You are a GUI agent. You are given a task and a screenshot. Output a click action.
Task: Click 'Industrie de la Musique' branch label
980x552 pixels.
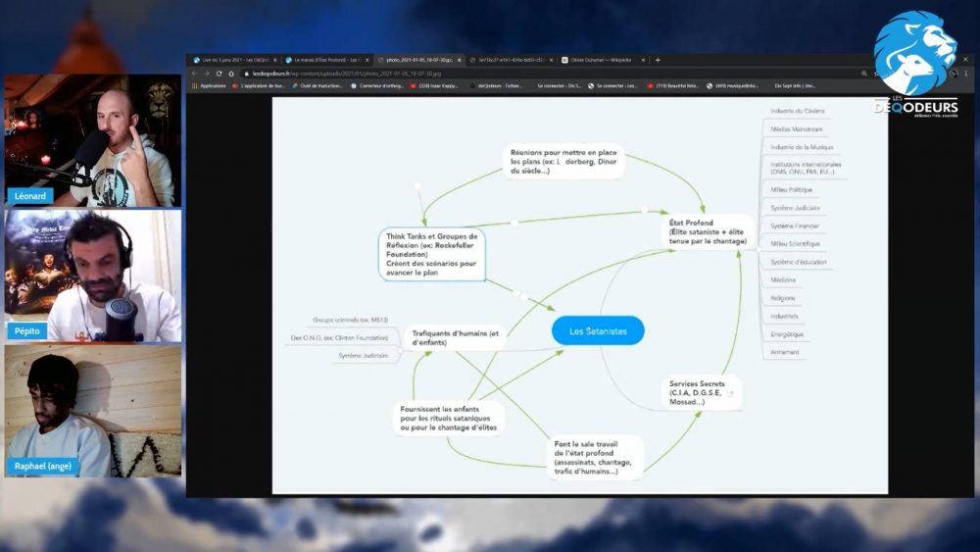tap(802, 147)
